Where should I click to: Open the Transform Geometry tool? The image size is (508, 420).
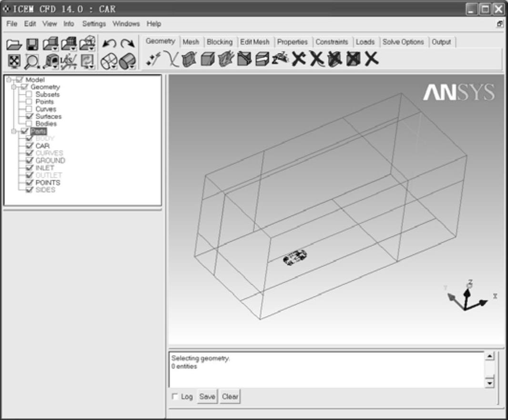(x=263, y=60)
